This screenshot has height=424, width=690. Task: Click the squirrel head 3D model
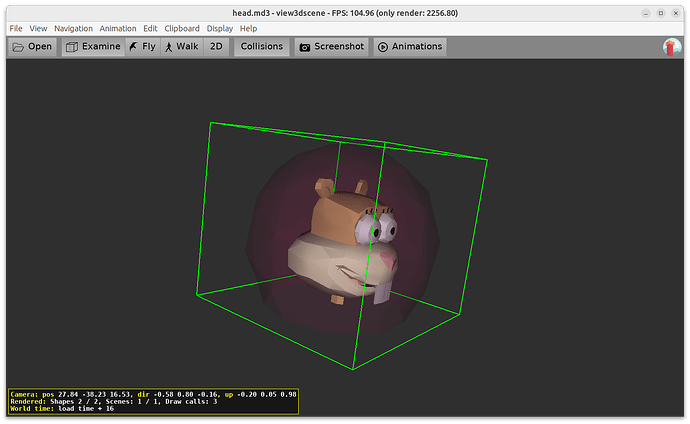pos(344,242)
